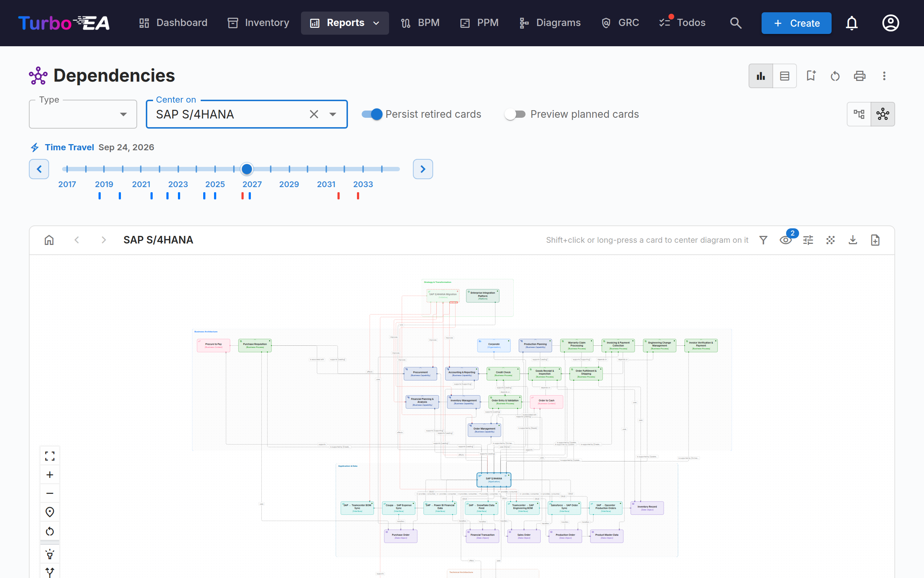Select the Purchase Order data object card
924x578 pixels.
point(401,536)
